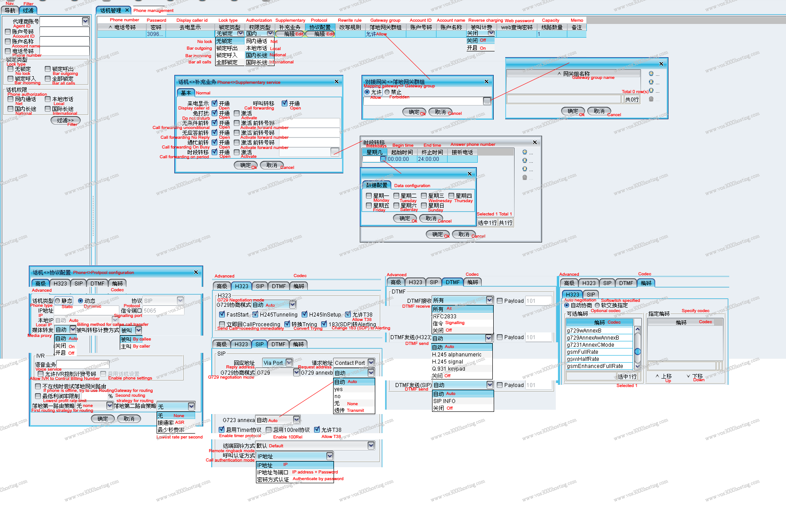Check the 国际长途 International filter checkbox

[48, 109]
